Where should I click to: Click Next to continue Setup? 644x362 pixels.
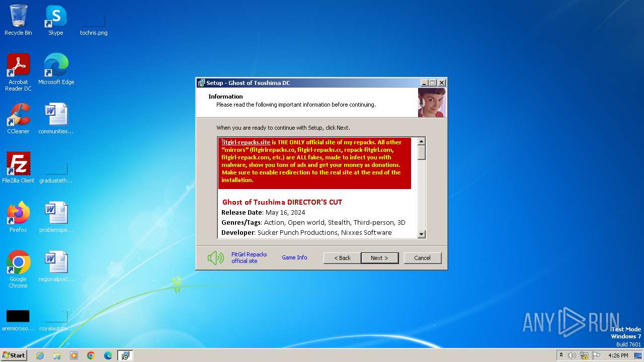(x=380, y=258)
